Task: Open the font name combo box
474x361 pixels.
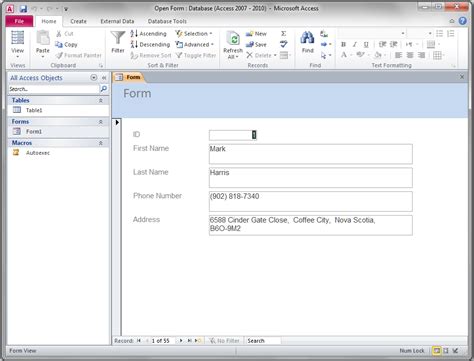Action: 372,33
